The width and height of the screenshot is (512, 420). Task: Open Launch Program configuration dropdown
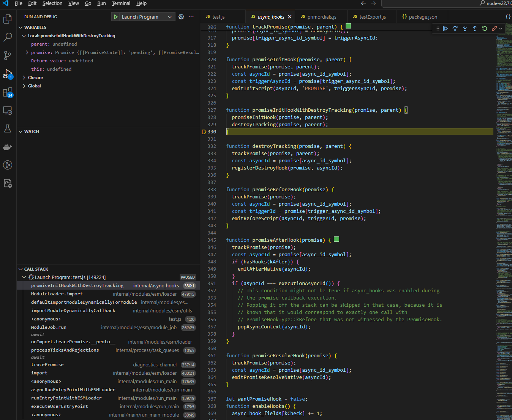pos(169,17)
